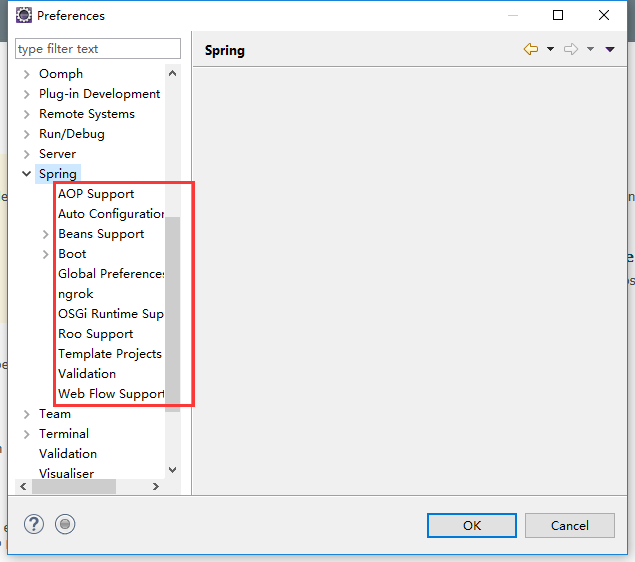
Task: Open Beans Support preferences
Action: [101, 234]
